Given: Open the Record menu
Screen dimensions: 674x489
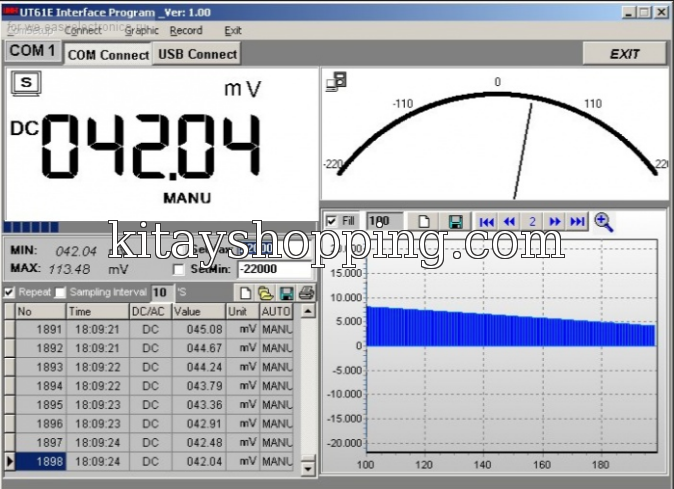Looking at the screenshot, I should (186, 31).
